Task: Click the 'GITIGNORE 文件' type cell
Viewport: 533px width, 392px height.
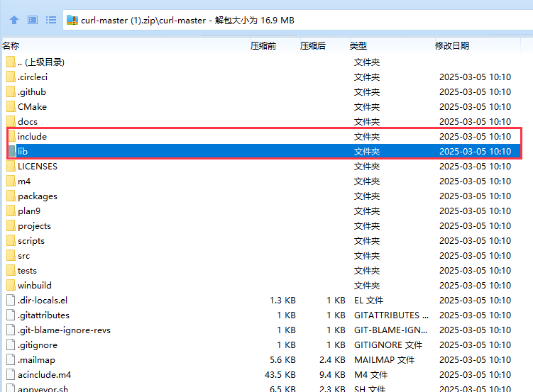Action: (x=388, y=345)
